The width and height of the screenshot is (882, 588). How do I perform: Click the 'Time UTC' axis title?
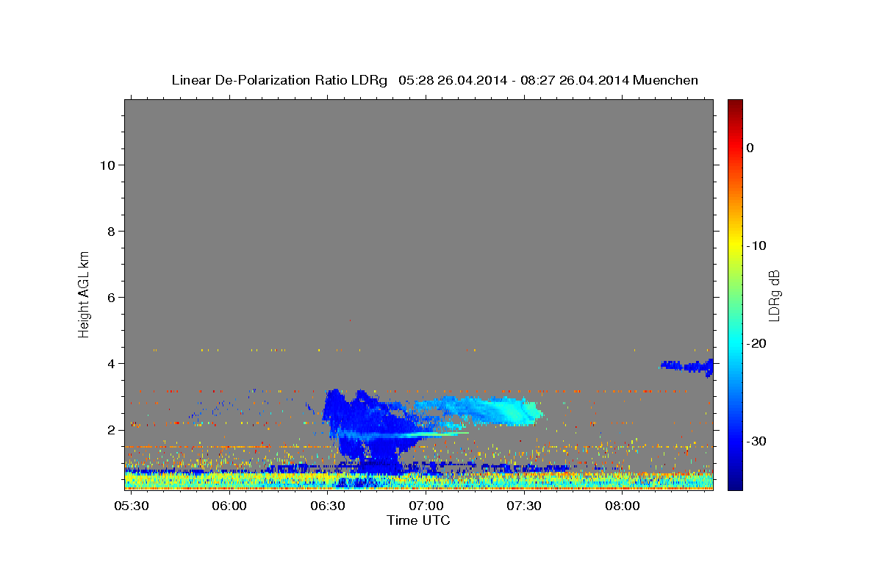tap(418, 520)
